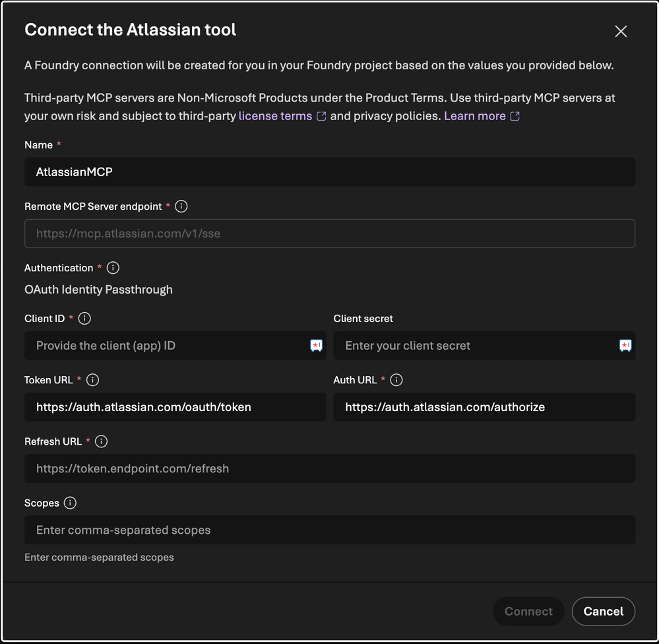Click the secret badge icon in Client ID field
This screenshot has height=644, width=659.
[315, 345]
